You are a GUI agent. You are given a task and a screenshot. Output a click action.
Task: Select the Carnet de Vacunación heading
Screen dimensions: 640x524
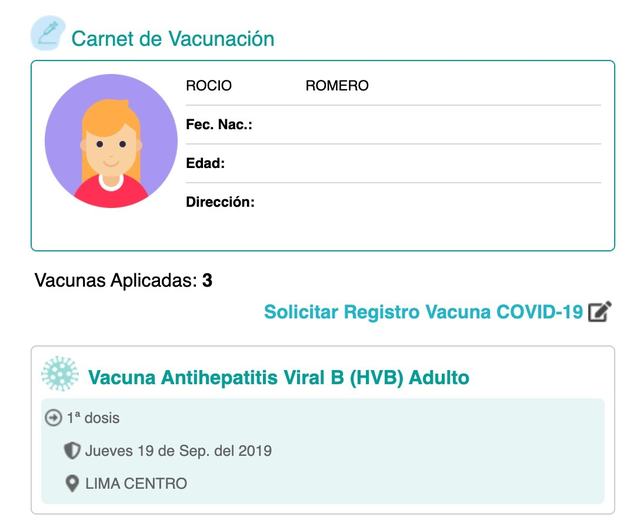pos(173,39)
